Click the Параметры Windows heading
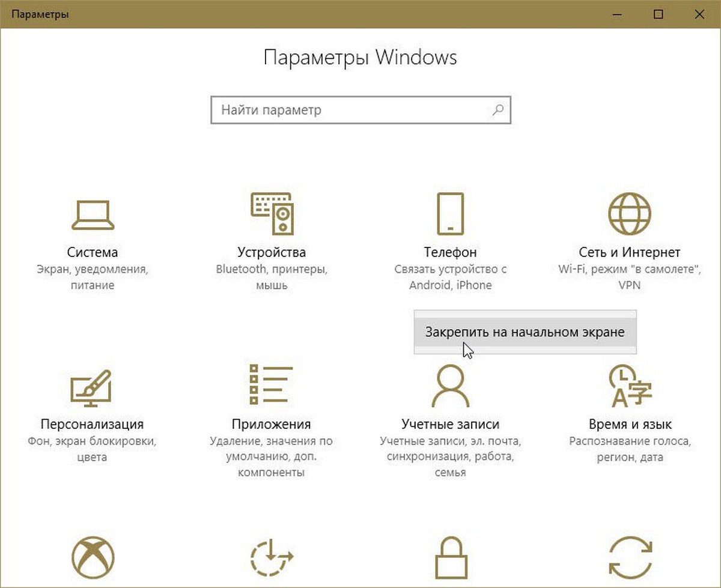721x588 pixels. point(360,58)
